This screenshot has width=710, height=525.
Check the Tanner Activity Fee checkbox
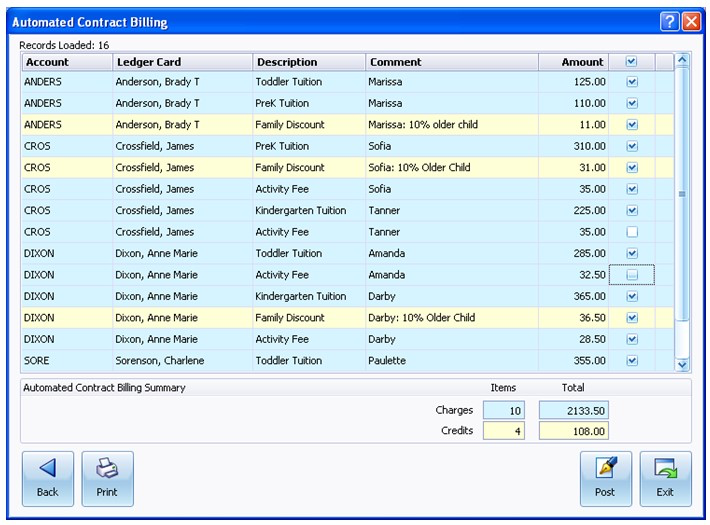pyautogui.click(x=632, y=232)
